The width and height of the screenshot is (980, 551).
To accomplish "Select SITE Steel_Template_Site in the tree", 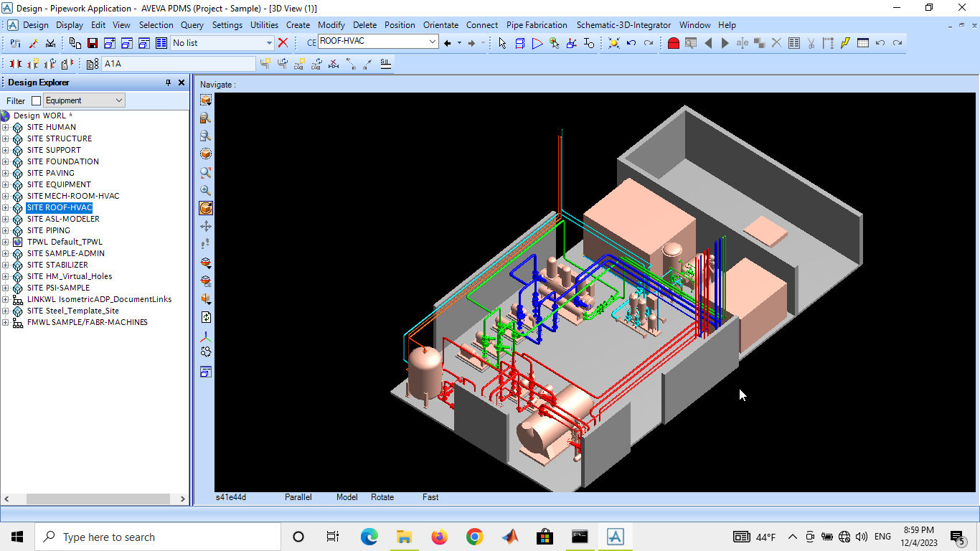I will point(73,311).
